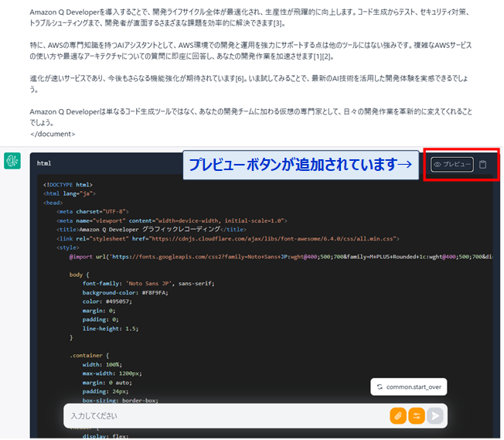Click the 'width: 100%;' code line

[102, 365]
